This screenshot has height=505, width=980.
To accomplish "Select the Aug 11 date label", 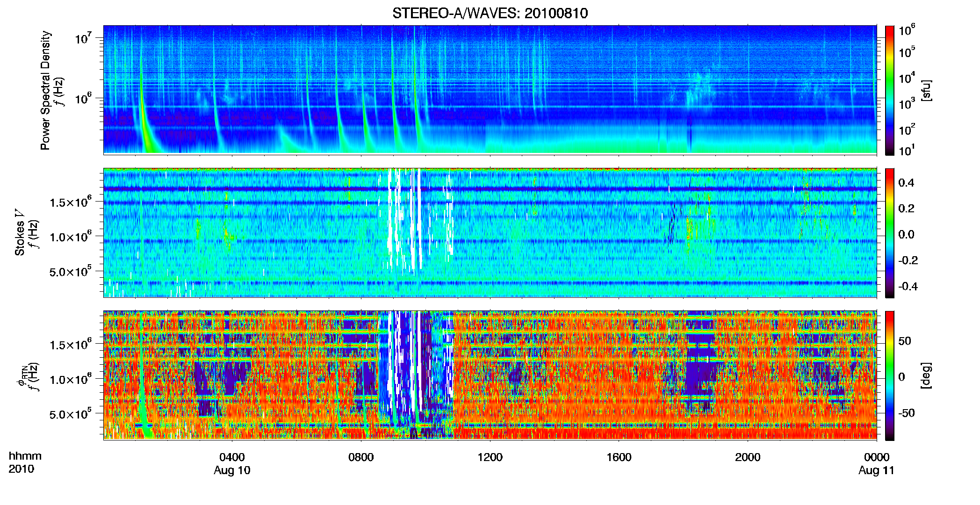I will point(877,470).
